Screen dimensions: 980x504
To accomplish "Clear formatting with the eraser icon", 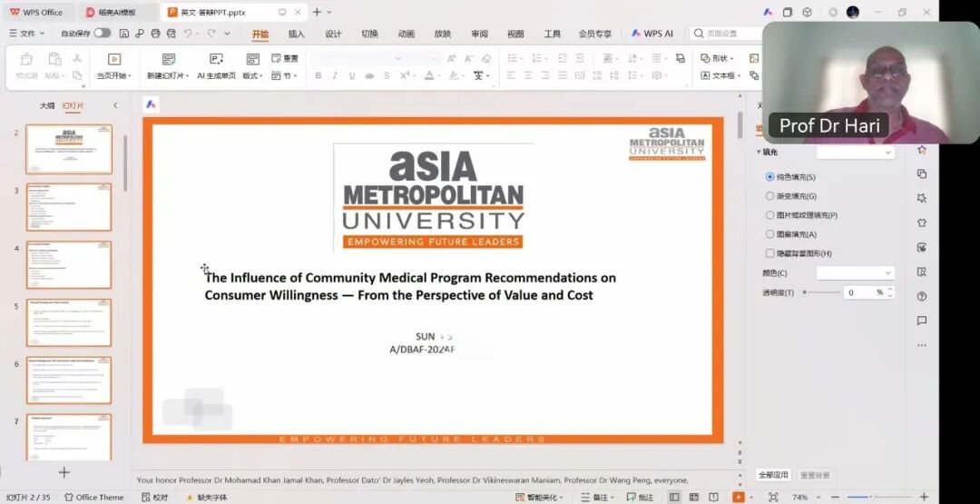I will (486, 58).
